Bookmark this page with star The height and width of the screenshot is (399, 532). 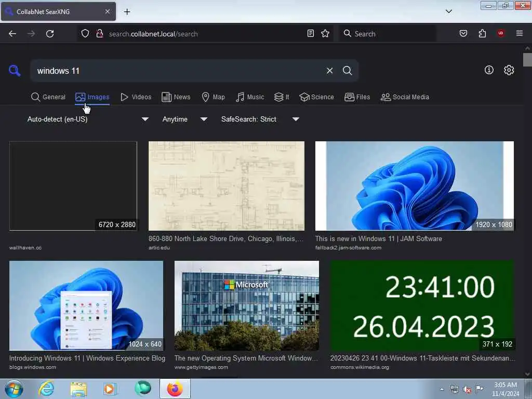click(325, 33)
